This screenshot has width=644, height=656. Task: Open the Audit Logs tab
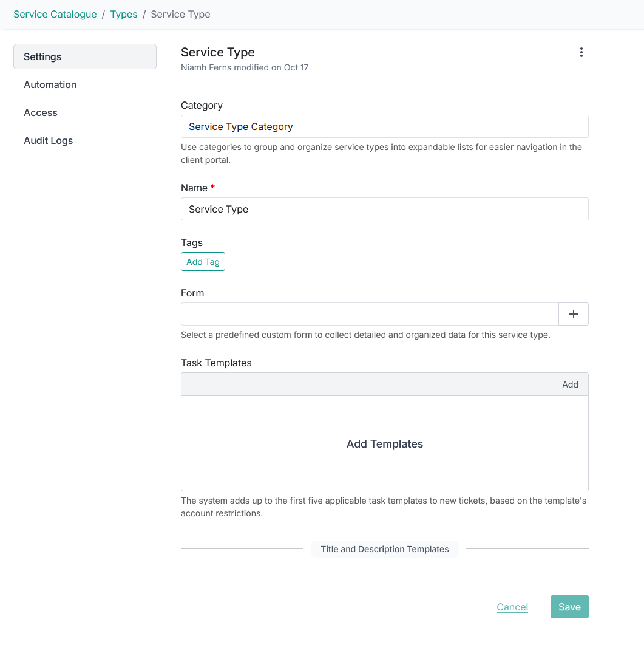pyautogui.click(x=49, y=140)
